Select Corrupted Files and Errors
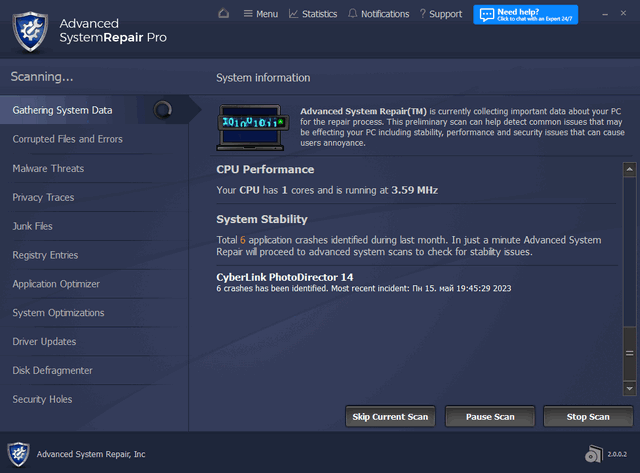This screenshot has width=640, height=473. [x=67, y=139]
